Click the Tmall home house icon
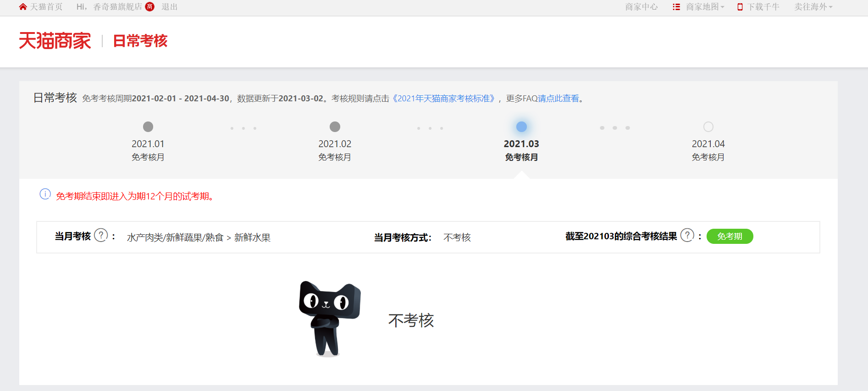 point(23,7)
